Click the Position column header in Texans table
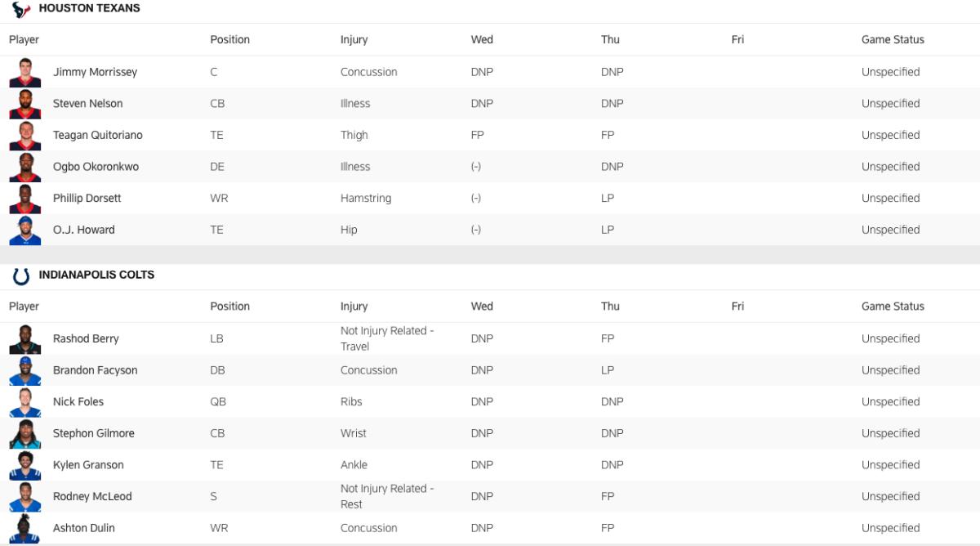 click(x=230, y=39)
